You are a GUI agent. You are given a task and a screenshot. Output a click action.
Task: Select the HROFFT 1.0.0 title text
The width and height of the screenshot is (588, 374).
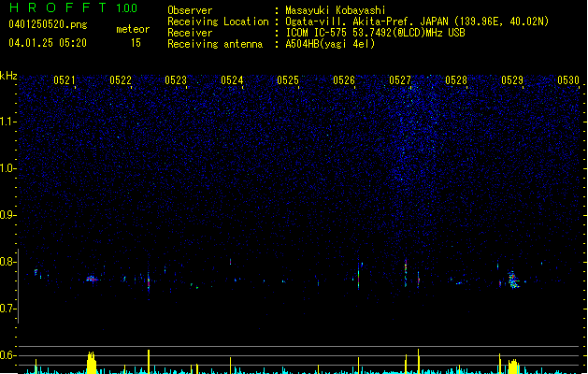coord(73,7)
